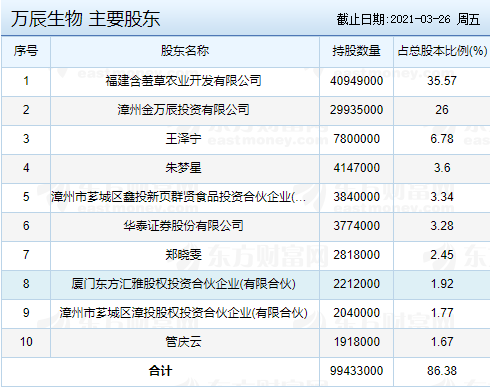Click share count 2040000
Image resolution: width=490 pixels, height=388 pixels.
tap(356, 313)
